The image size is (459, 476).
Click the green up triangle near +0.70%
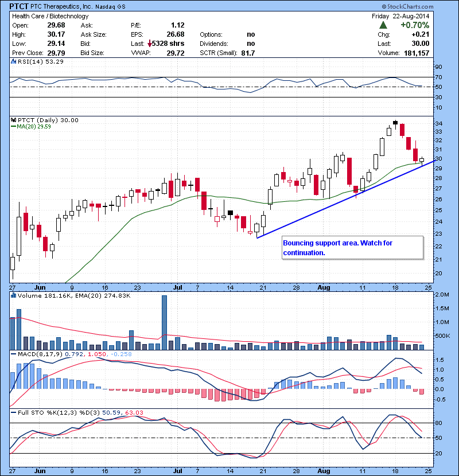(383, 25)
